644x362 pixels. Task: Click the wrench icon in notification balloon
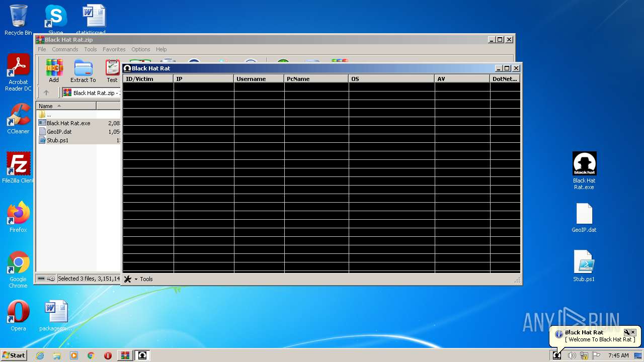626,332
